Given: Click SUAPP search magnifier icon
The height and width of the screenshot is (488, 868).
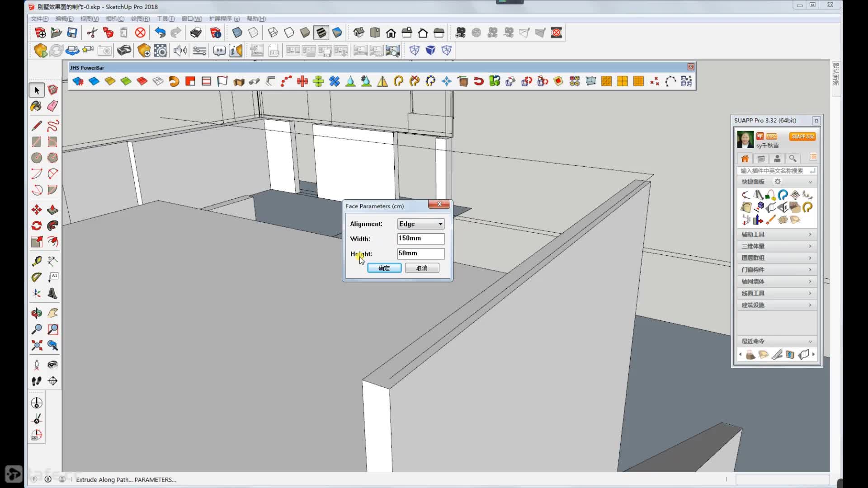Looking at the screenshot, I should tap(793, 159).
